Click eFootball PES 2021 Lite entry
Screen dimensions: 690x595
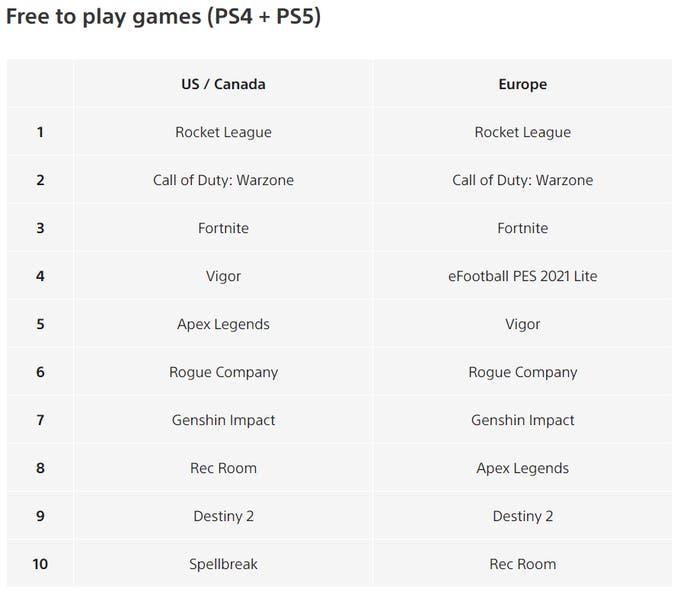click(x=522, y=276)
